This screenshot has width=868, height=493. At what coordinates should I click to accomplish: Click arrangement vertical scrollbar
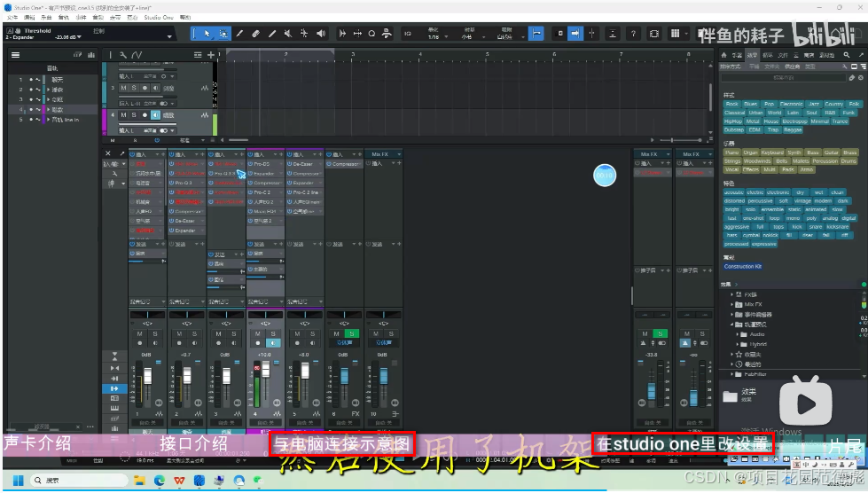click(710, 97)
